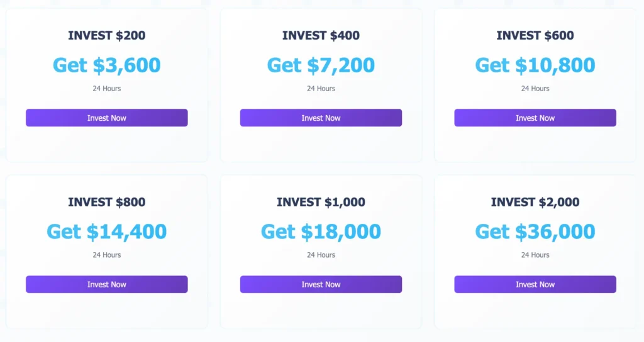Click 24 Hours label in the $2,000 card
The width and height of the screenshot is (644, 342).
point(535,255)
